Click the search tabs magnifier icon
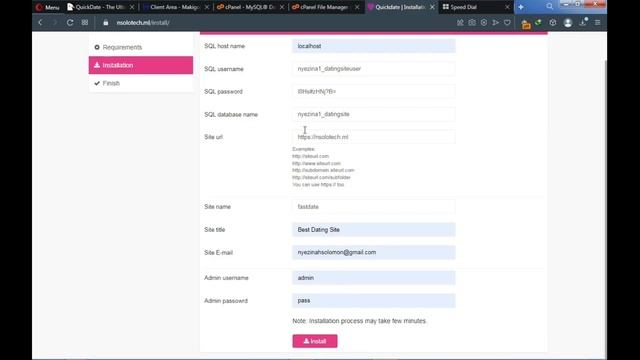The width and height of the screenshot is (640, 360). [550, 7]
